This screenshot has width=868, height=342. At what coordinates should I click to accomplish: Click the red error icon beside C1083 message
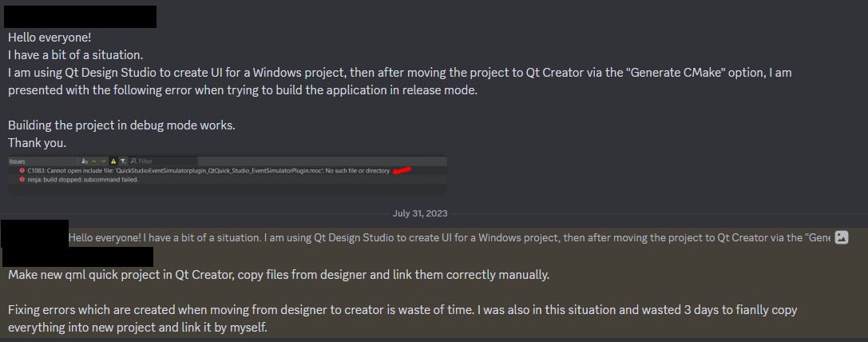pyautogui.click(x=22, y=170)
